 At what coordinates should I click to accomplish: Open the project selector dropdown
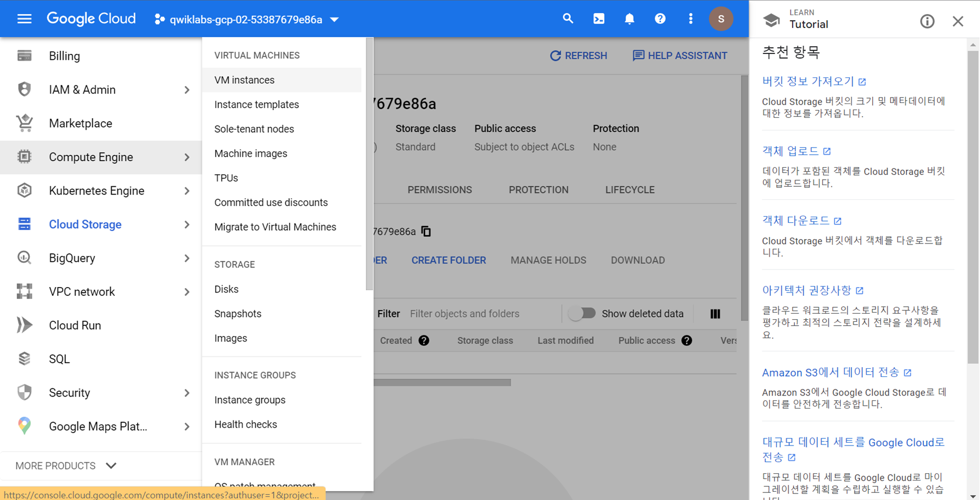(x=247, y=20)
